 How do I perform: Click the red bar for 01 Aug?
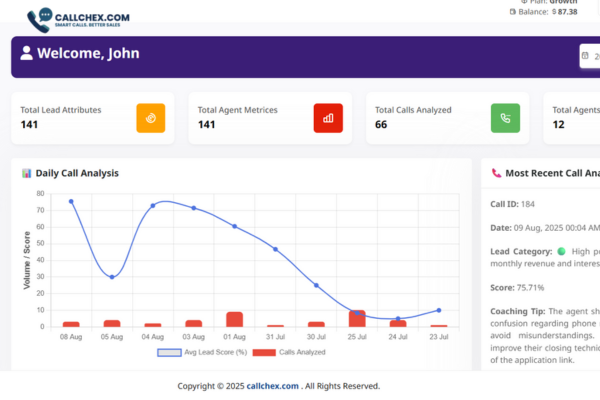[x=234, y=319]
